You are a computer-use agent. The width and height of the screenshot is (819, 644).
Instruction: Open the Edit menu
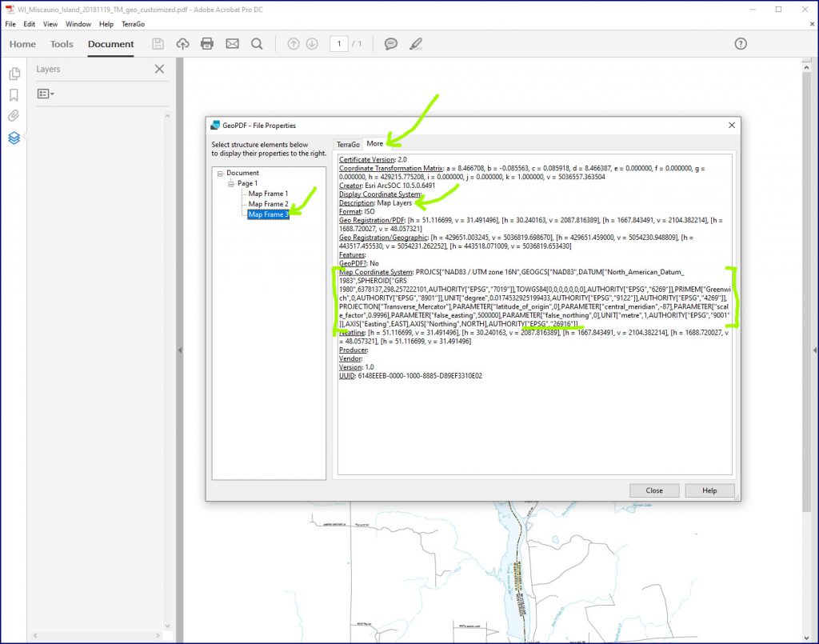pos(30,24)
